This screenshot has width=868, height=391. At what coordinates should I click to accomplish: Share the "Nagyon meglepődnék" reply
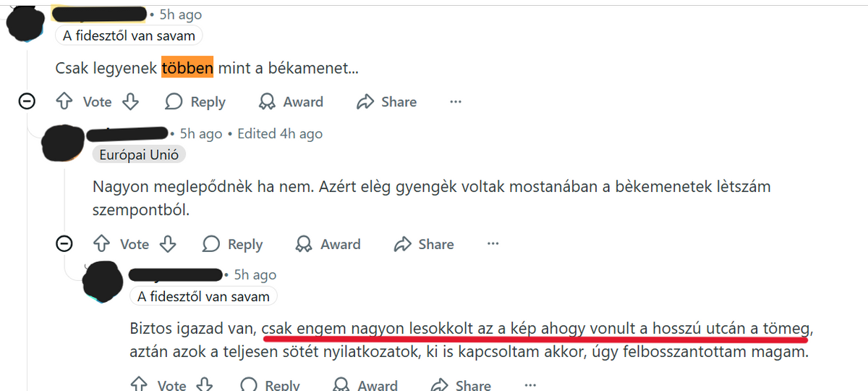point(424,244)
